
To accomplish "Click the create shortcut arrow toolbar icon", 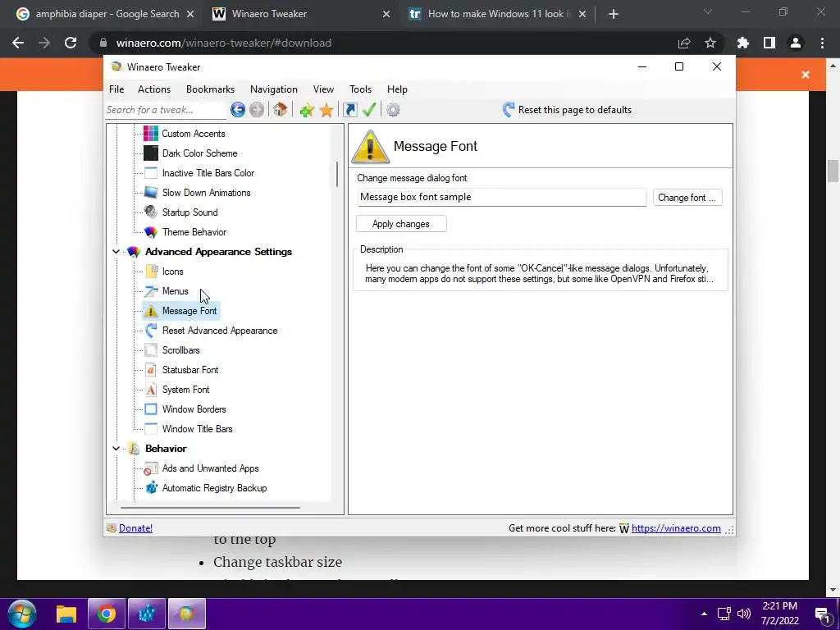I will (x=349, y=110).
